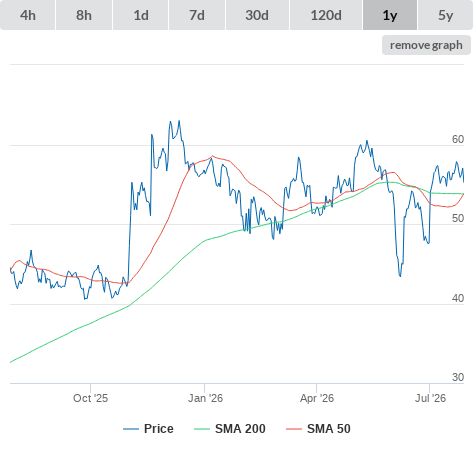The height and width of the screenshot is (455, 474).
Task: Toggle the Price series in legend
Action: tap(148, 429)
